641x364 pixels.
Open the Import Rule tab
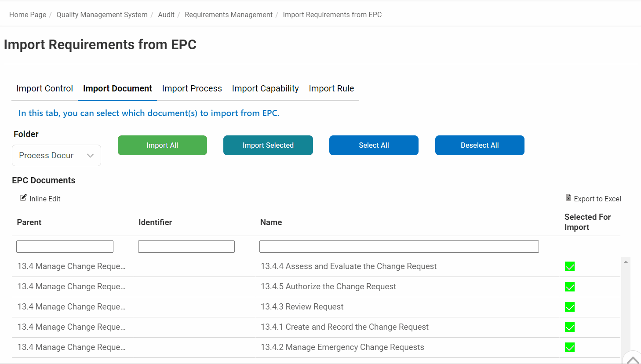[331, 89]
